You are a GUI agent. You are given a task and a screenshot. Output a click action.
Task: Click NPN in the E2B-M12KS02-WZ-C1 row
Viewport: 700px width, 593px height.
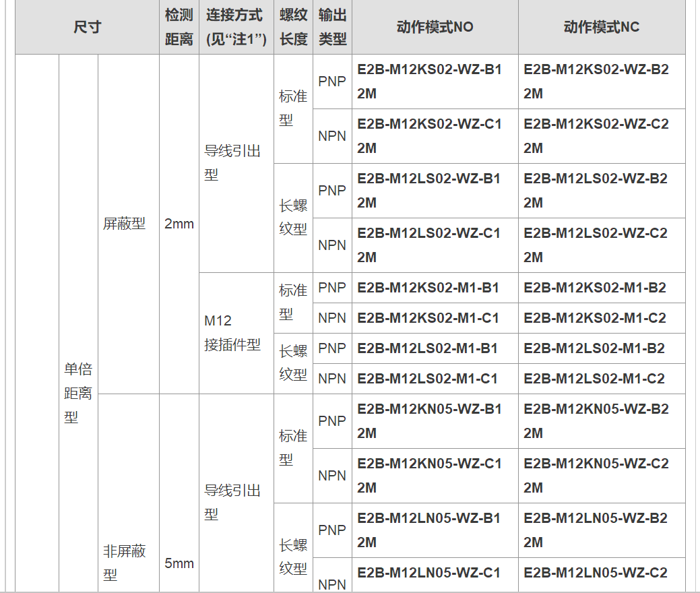333,136
